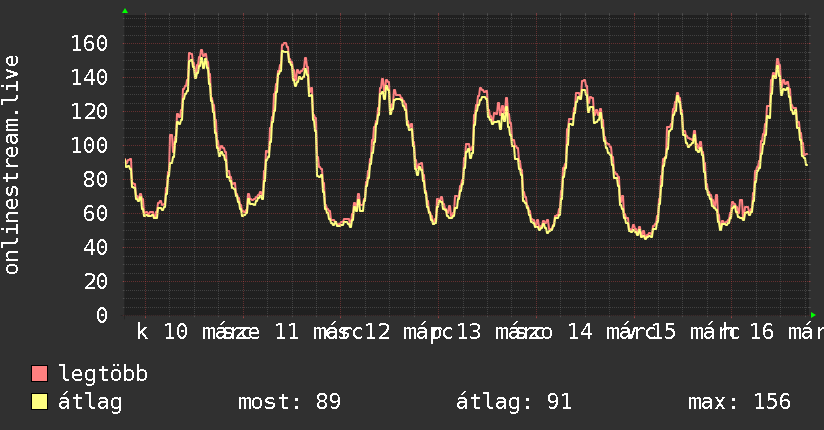Image resolution: width=824 pixels, height=430 pixels.
Task: Click the x-axis date label 15
Action: pyautogui.click(x=664, y=332)
